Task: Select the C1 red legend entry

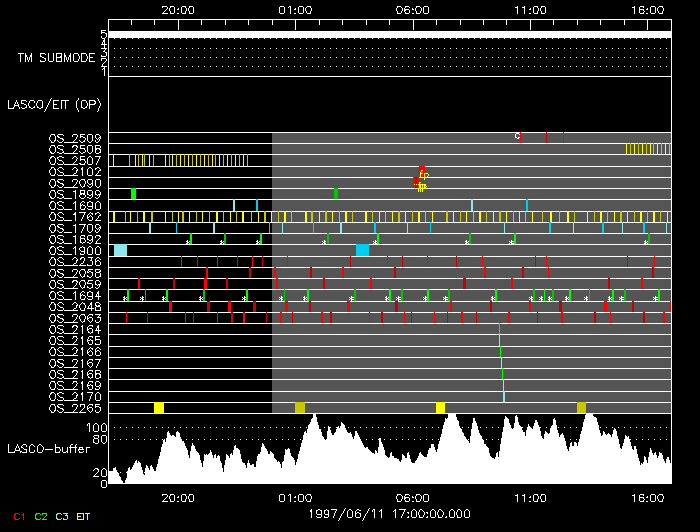Action: coord(17,516)
